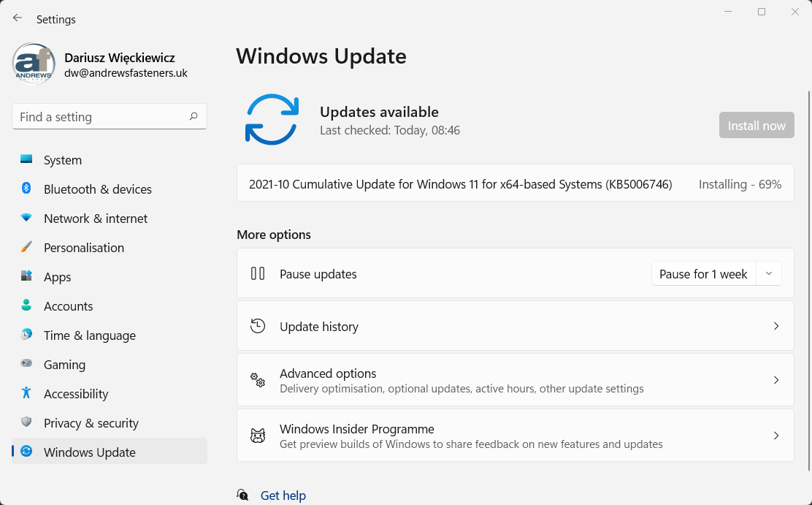Click the Installing - 69% status
The height and width of the screenshot is (505, 812).
pyautogui.click(x=740, y=184)
